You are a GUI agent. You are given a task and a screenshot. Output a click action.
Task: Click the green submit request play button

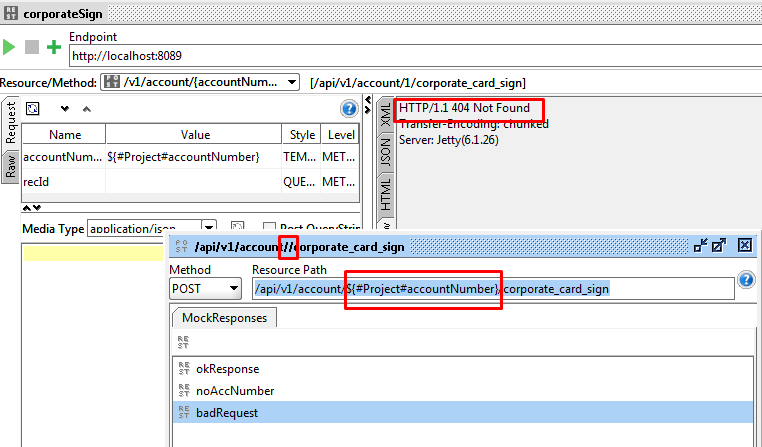10,47
